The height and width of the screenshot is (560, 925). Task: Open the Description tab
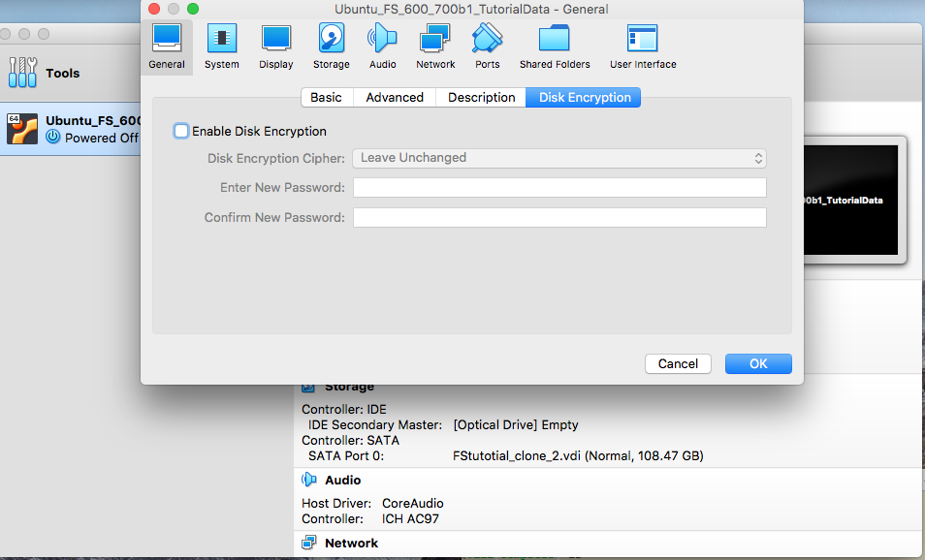click(481, 97)
